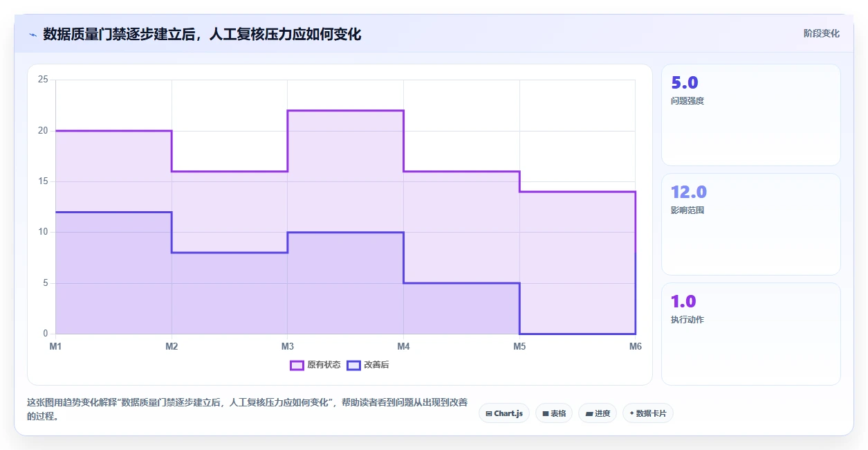Click the purple 原有状态 legend swatch
The width and height of the screenshot is (868, 450).
click(297, 365)
